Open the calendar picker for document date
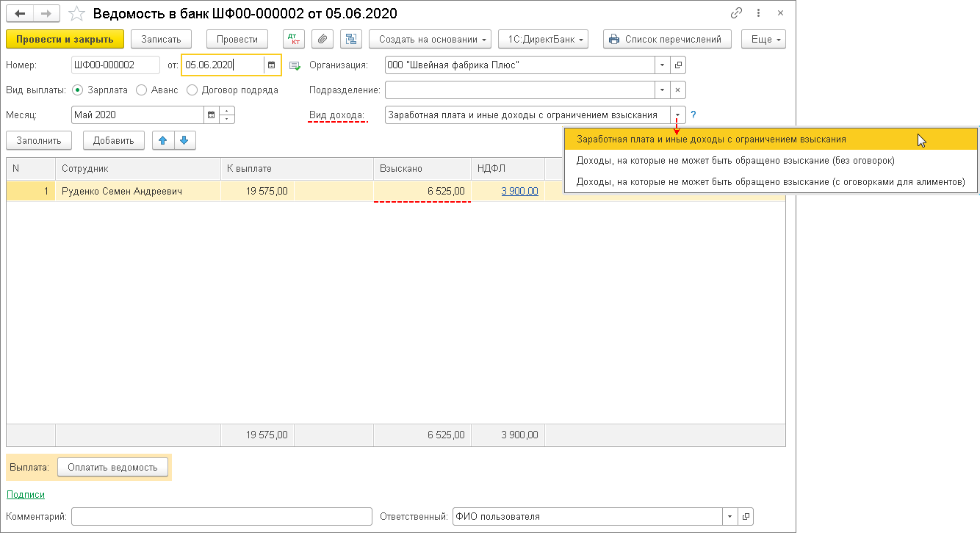The height and width of the screenshot is (533, 980). point(271,65)
